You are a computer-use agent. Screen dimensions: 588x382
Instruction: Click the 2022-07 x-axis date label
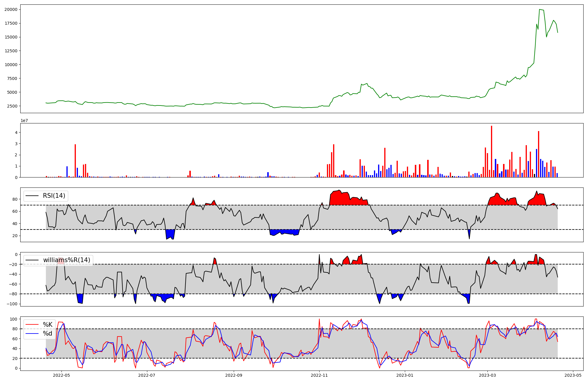point(146,375)
